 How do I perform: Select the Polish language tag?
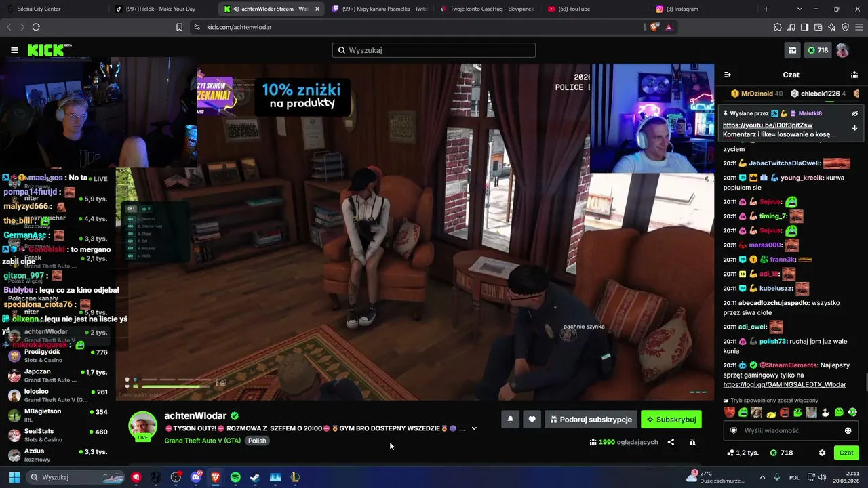257,441
